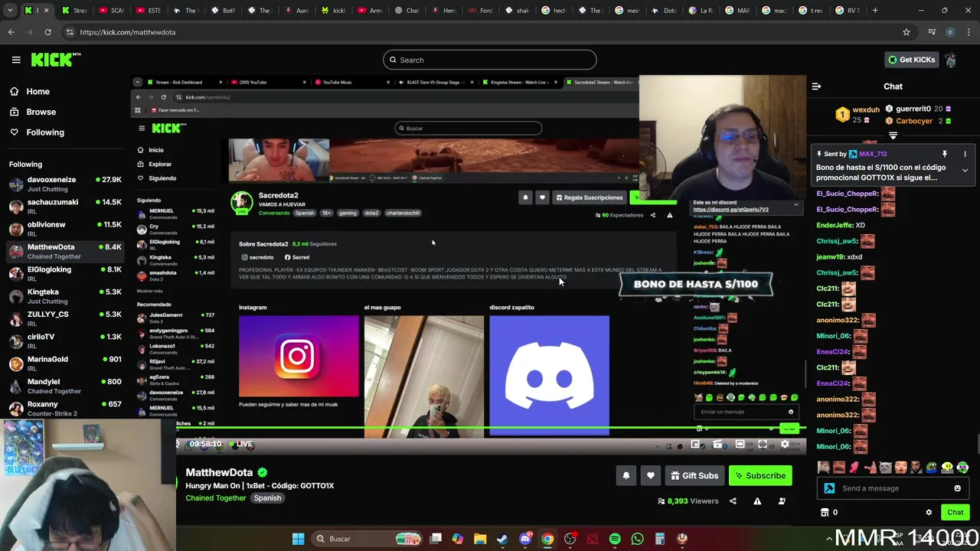Viewport: 980px width, 551px height.
Task: Click the KICK logo in header
Action: [56, 60]
